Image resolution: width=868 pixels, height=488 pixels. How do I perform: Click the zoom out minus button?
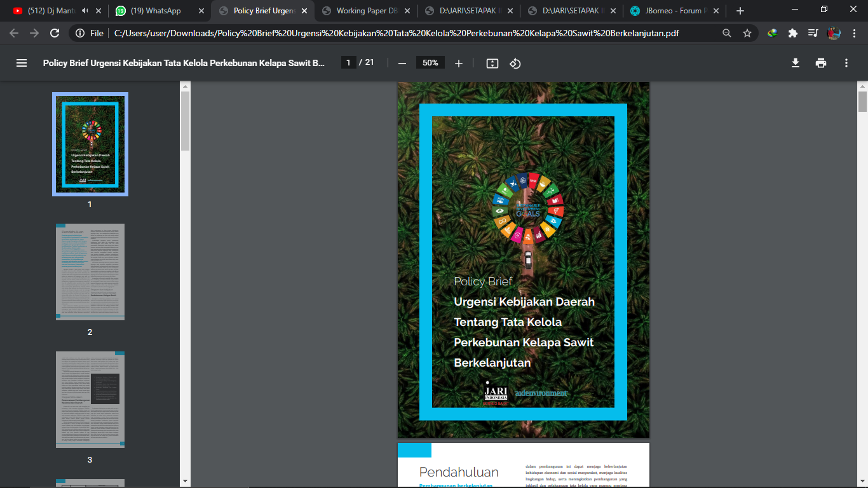coord(402,63)
